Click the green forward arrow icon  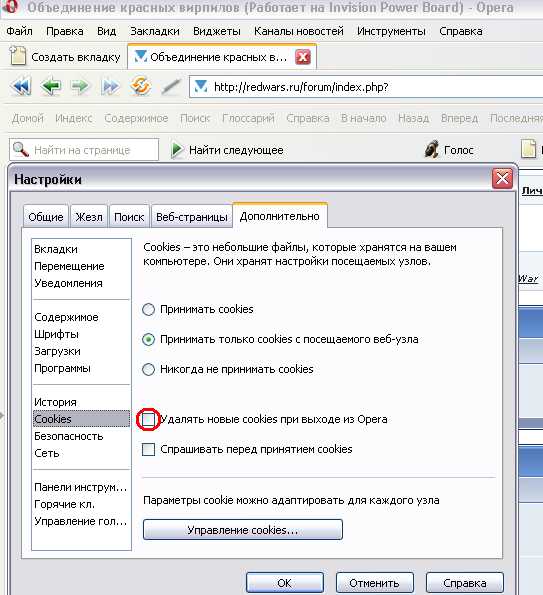coord(80,87)
